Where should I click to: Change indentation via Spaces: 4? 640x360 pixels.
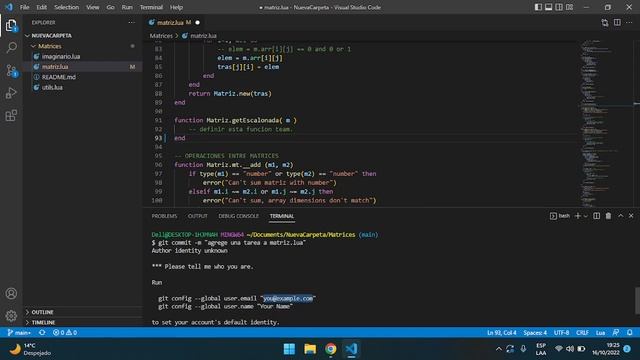click(x=535, y=333)
